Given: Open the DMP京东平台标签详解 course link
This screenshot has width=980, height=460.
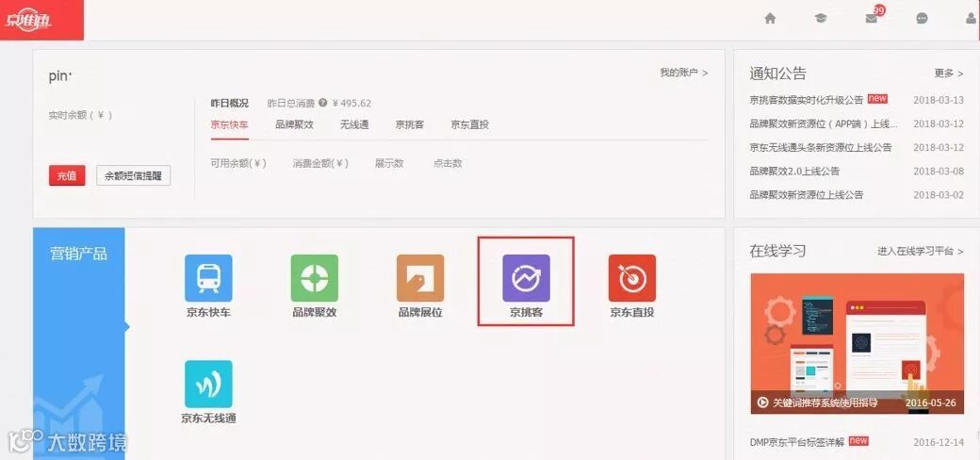Looking at the screenshot, I should [797, 442].
